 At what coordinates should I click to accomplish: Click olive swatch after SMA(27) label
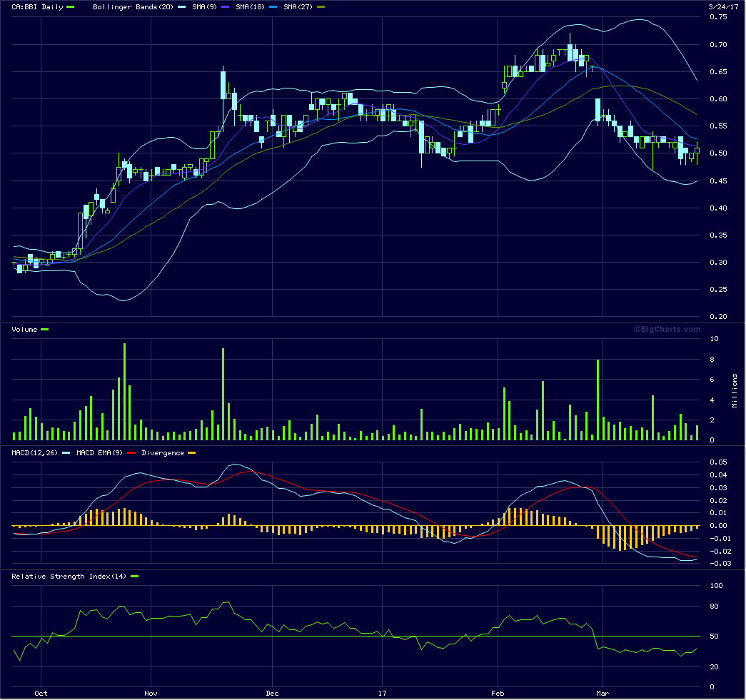[321, 7]
